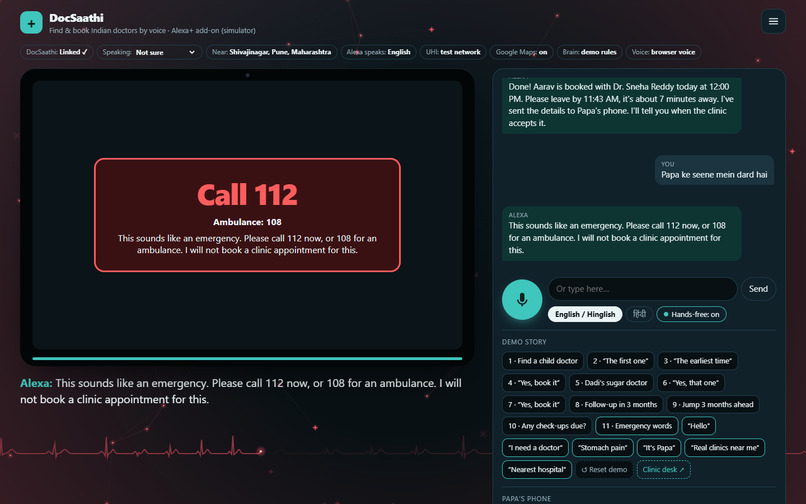Open the Clinic desk link

[664, 470]
